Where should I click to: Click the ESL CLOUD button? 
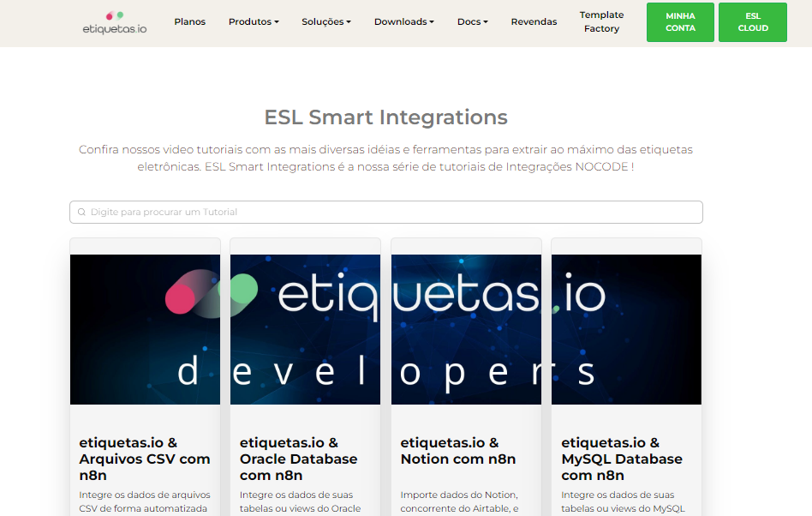click(753, 21)
